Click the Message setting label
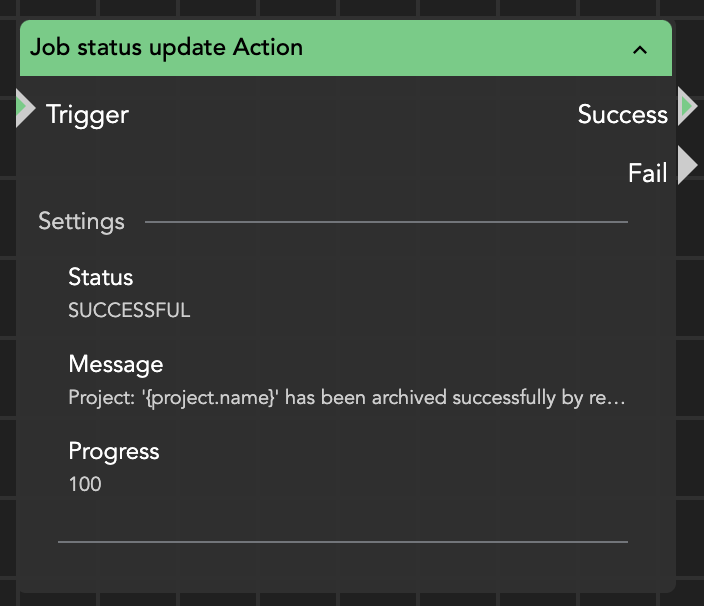This screenshot has width=704, height=606. tap(115, 364)
